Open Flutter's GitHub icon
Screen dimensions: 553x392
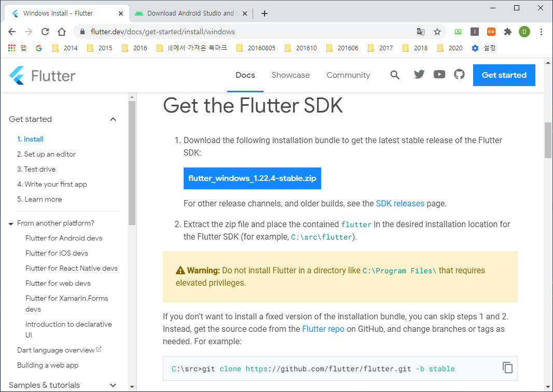459,74
